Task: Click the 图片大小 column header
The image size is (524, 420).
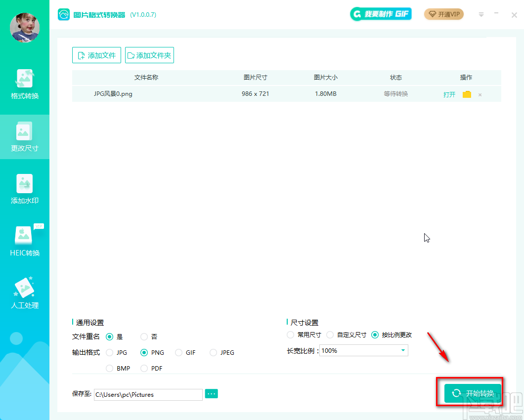Action: (325, 78)
